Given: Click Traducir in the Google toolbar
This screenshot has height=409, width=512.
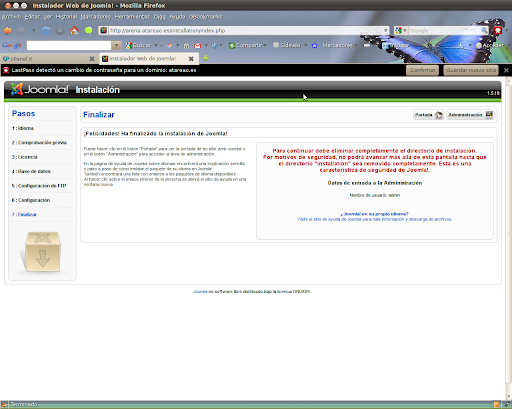Looking at the screenshot, I should [x=395, y=45].
